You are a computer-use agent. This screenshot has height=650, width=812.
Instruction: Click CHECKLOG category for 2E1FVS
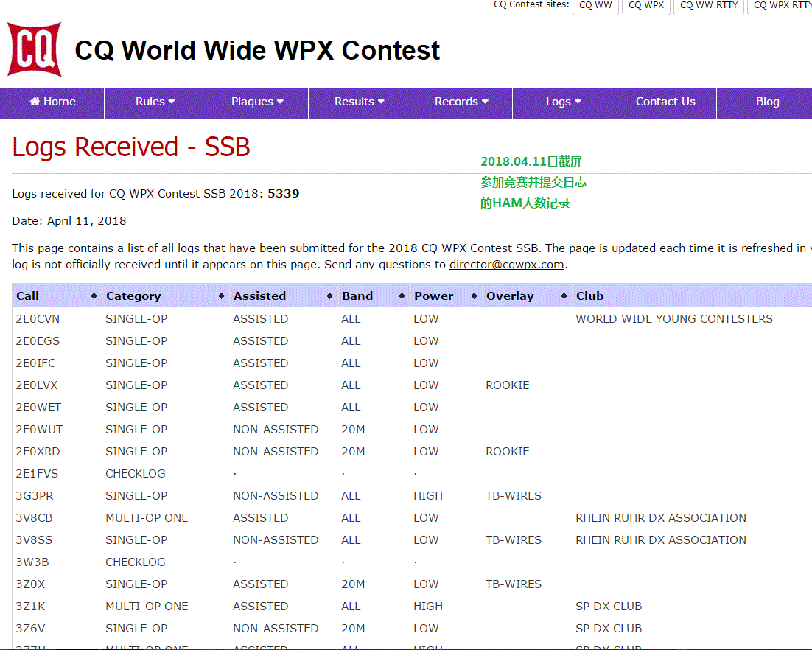[x=136, y=473]
